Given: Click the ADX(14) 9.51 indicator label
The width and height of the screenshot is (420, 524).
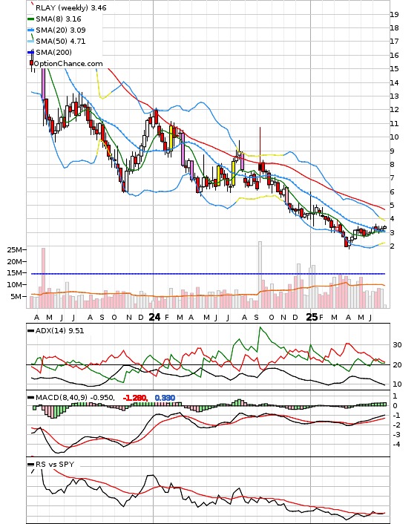Looking at the screenshot, I should (60, 331).
